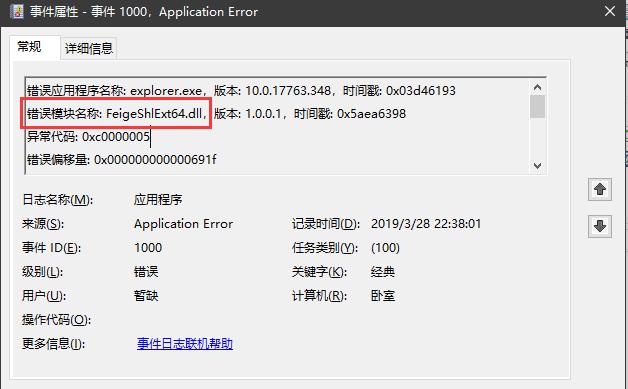This screenshot has height=389, width=628.
Task: Click the 错误应用程序名称 explorer.exe line
Action: coord(241,91)
